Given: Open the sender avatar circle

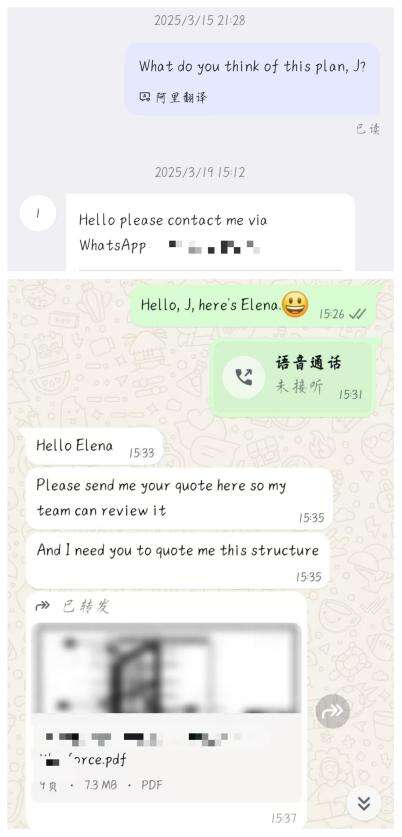Looking at the screenshot, I should coord(38,213).
